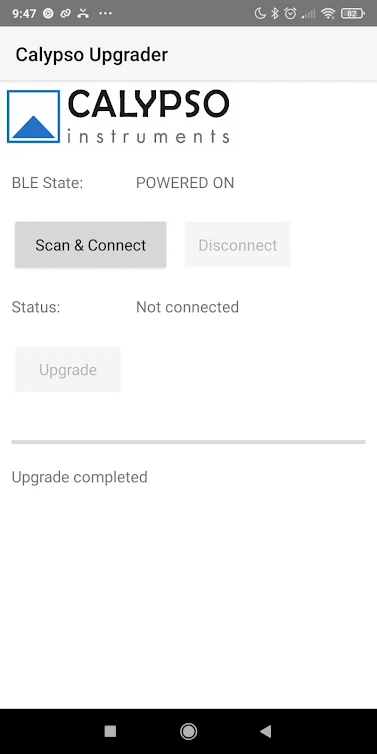Tap the Upgrade completed message
377x754 pixels.
pos(80,478)
